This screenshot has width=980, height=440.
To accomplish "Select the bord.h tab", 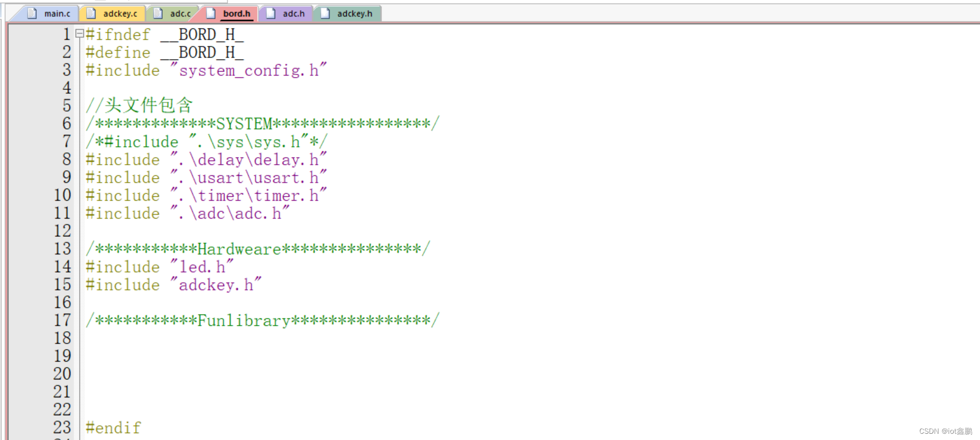I will [x=230, y=13].
